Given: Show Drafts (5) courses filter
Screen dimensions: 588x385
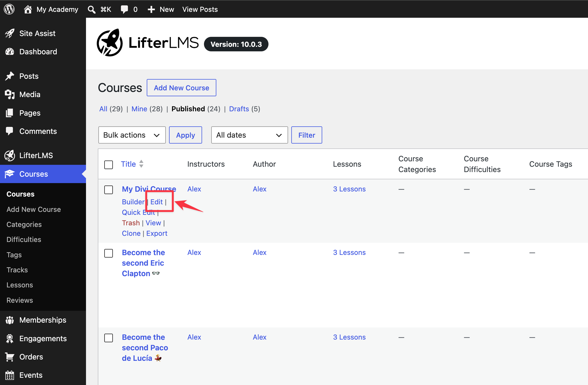Looking at the screenshot, I should point(245,109).
